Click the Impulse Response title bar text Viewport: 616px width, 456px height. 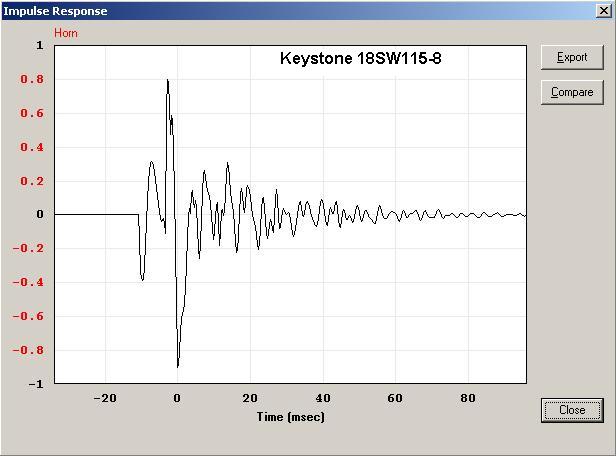point(55,11)
